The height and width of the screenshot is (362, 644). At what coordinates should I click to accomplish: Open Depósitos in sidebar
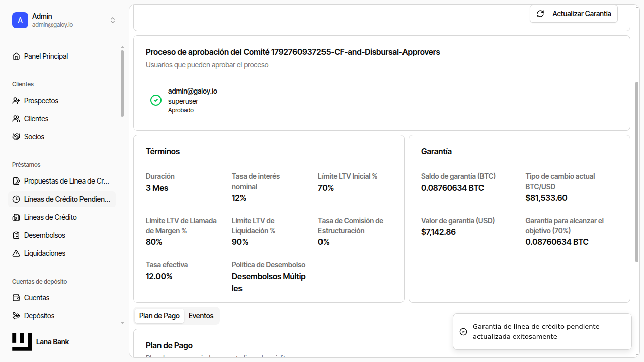(62, 316)
